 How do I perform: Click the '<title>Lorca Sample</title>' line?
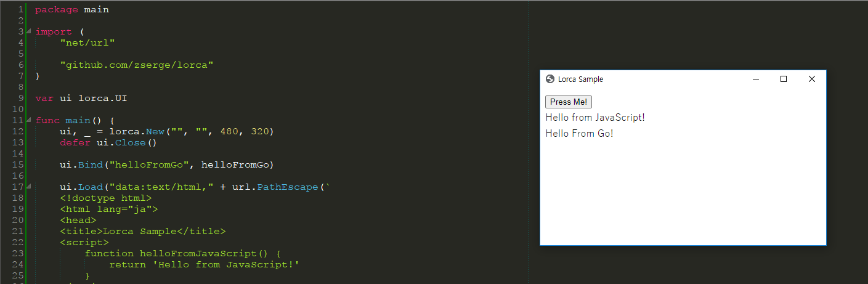[143, 231]
